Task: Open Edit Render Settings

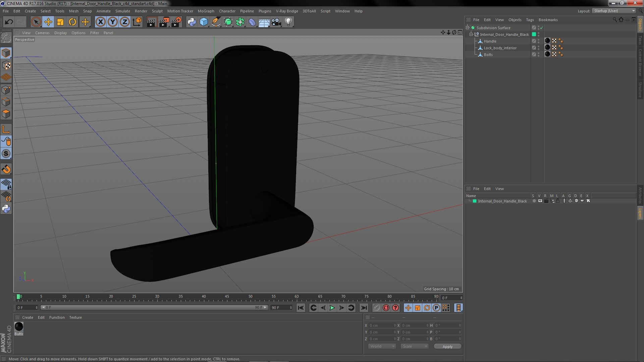Action: 176,22
